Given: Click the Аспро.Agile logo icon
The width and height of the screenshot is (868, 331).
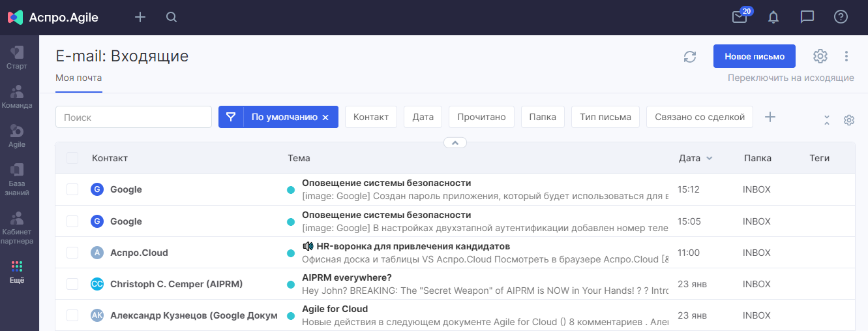Looking at the screenshot, I should tap(16, 18).
